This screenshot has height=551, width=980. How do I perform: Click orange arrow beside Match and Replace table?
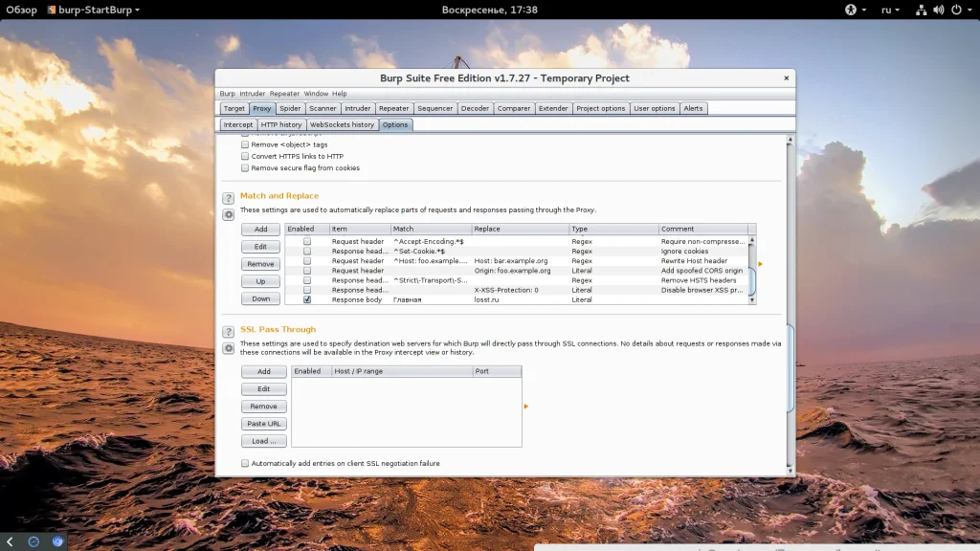click(x=761, y=264)
